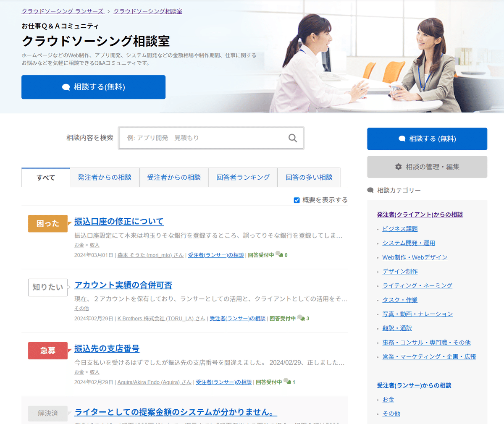Screen dimensions: 504x424
Task: Open sidebar お金 category
Action: (388, 400)
